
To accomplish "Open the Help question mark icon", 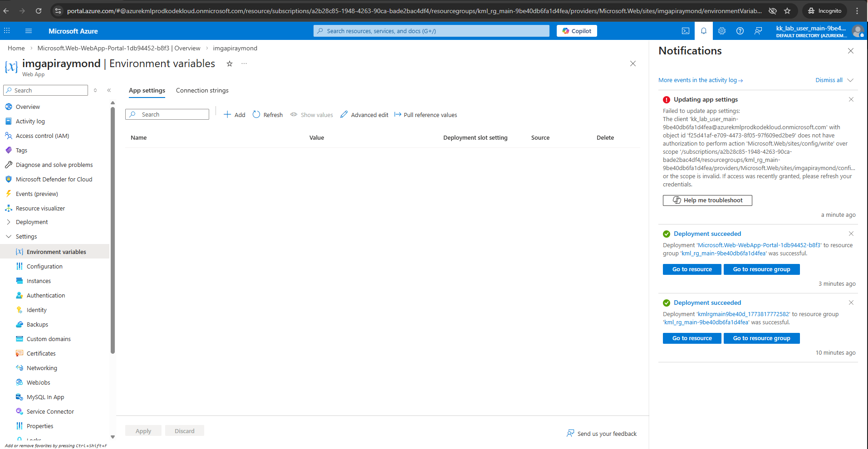I will (x=740, y=31).
